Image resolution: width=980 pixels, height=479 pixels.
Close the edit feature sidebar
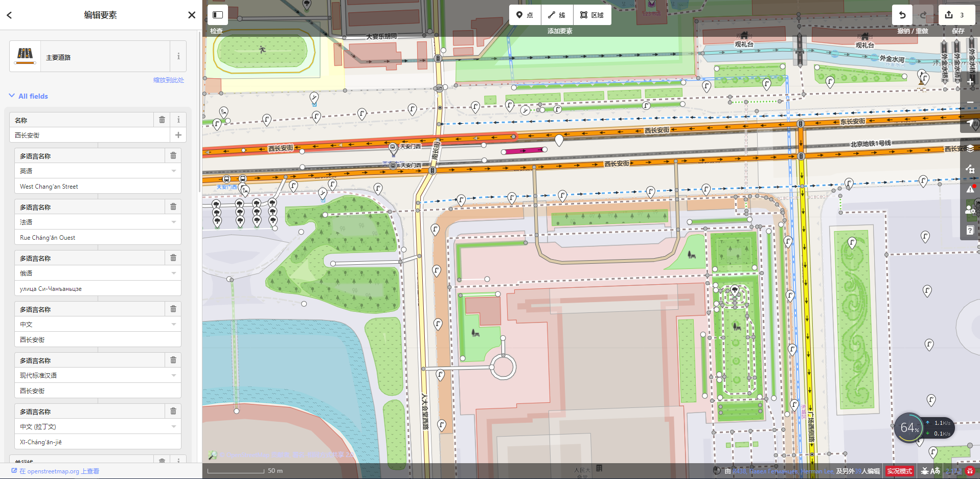tap(192, 15)
